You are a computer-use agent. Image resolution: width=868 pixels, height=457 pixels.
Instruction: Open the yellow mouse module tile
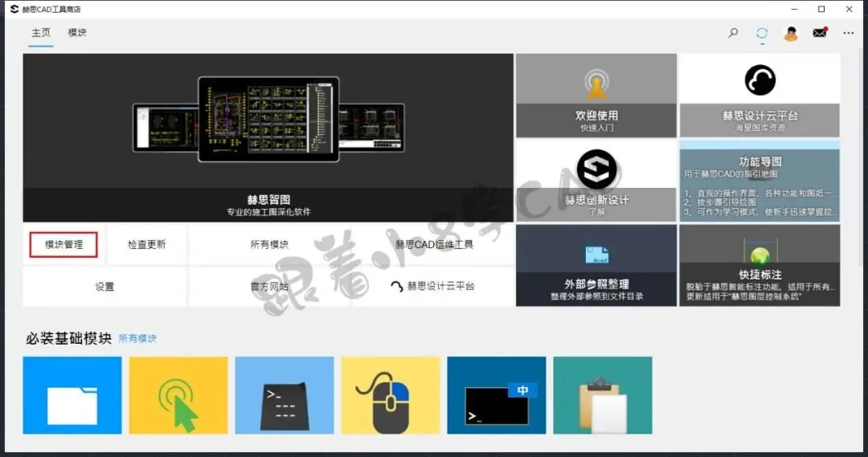pos(391,395)
